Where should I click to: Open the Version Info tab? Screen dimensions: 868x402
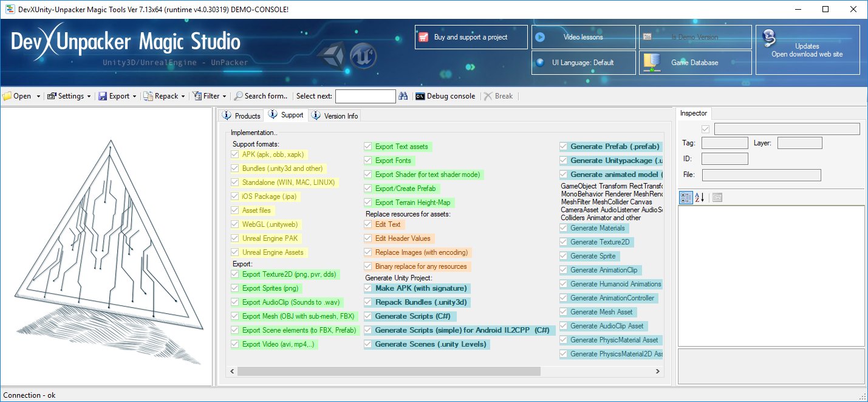click(x=335, y=116)
